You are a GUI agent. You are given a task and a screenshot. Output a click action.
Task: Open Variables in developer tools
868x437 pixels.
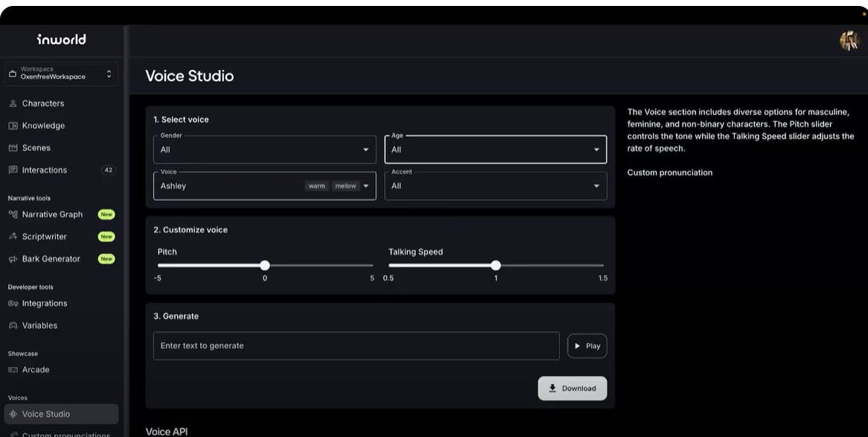pos(61,325)
